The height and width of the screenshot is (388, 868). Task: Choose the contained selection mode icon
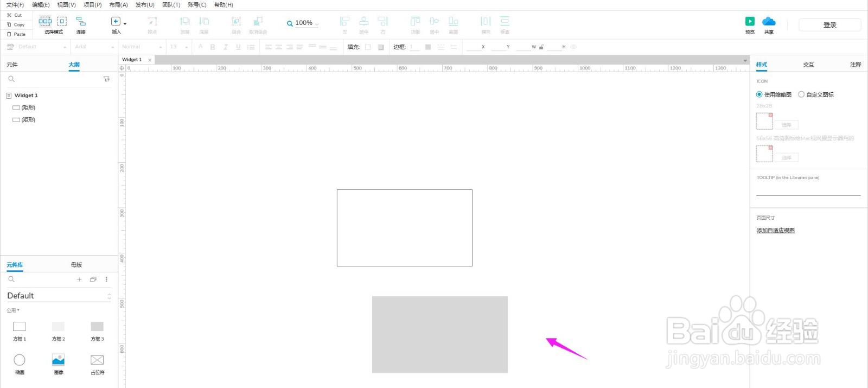(62, 21)
